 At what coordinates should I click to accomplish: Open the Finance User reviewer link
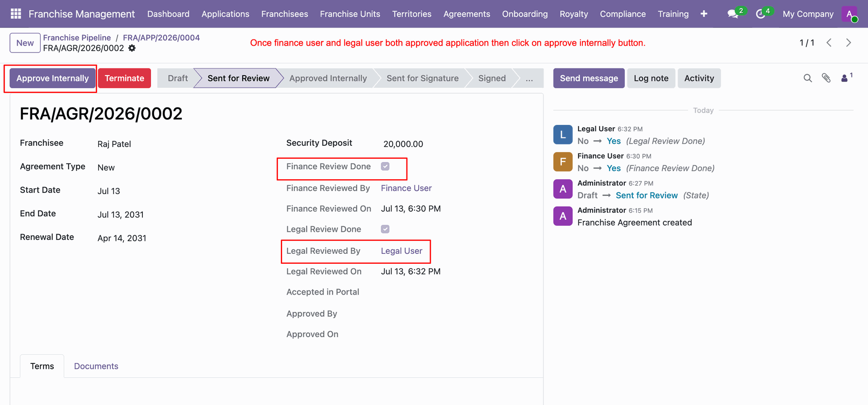pyautogui.click(x=406, y=188)
